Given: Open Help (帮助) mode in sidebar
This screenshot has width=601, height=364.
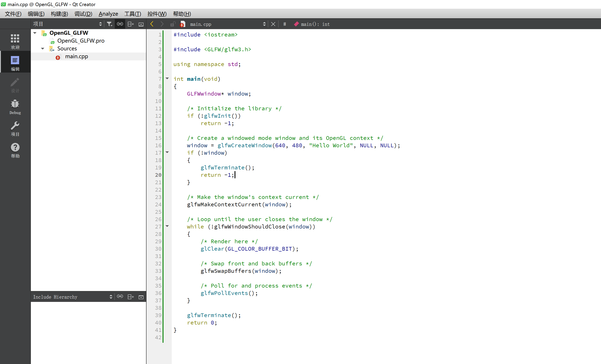Looking at the screenshot, I should (x=15, y=150).
